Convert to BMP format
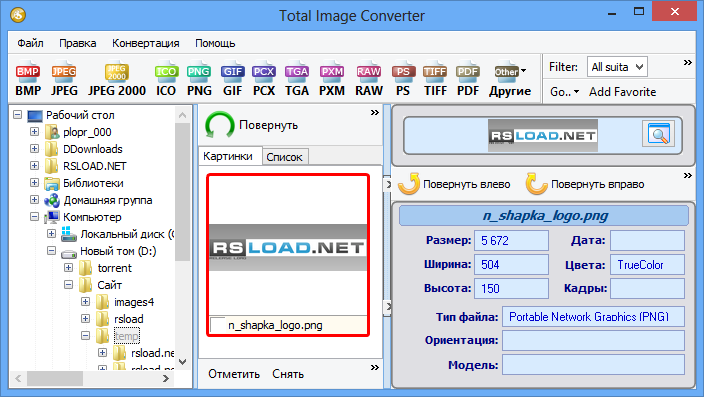This screenshot has height=397, width=704. click(x=28, y=80)
